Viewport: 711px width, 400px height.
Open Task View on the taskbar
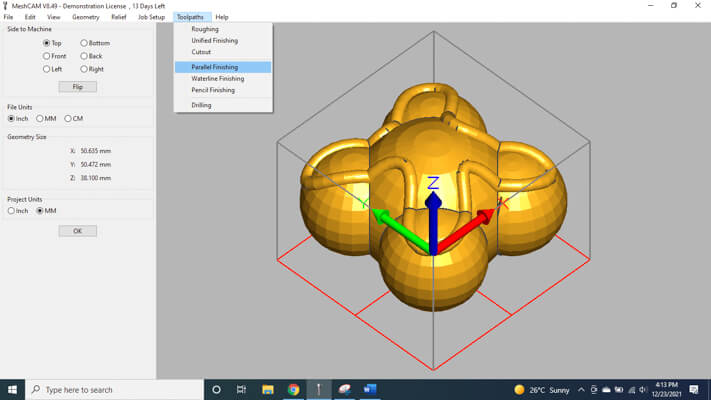242,389
